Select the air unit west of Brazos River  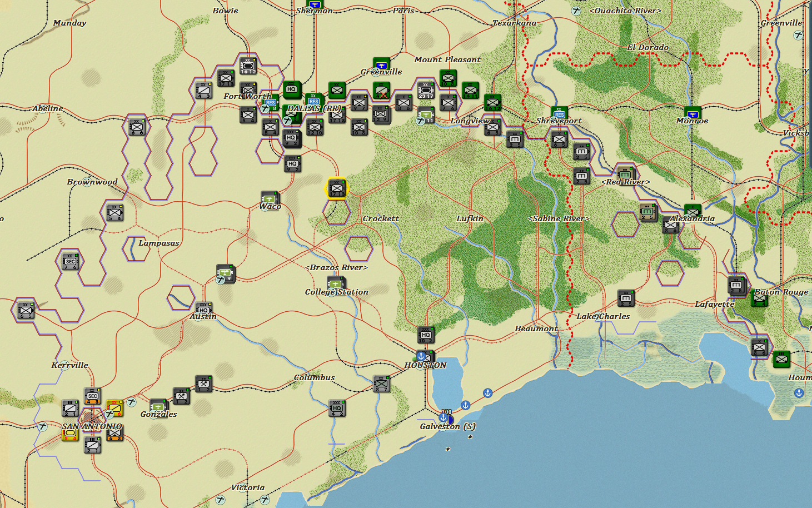pyautogui.click(x=225, y=273)
